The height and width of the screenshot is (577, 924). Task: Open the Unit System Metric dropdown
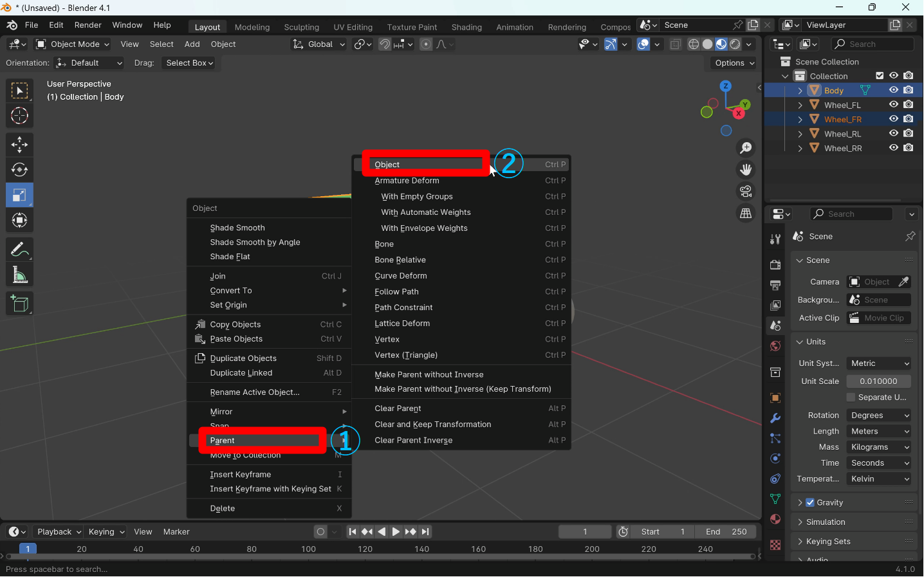pyautogui.click(x=879, y=363)
